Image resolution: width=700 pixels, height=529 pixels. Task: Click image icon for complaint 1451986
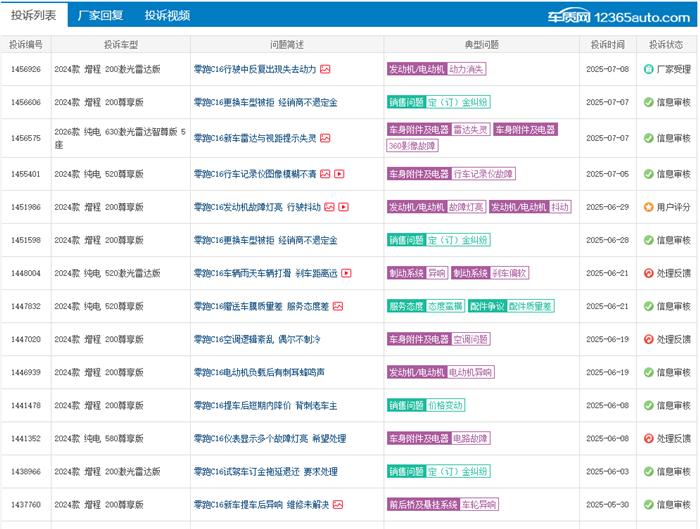329,207
